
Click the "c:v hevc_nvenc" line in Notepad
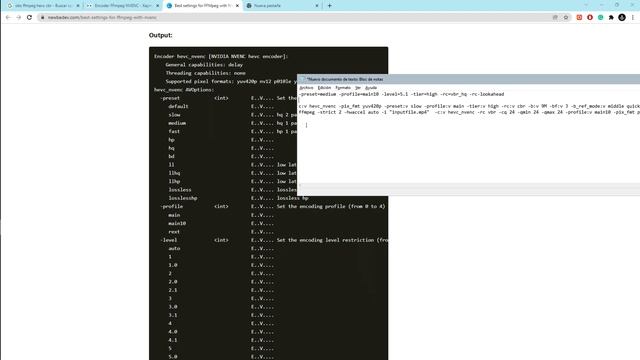[x=469, y=106]
